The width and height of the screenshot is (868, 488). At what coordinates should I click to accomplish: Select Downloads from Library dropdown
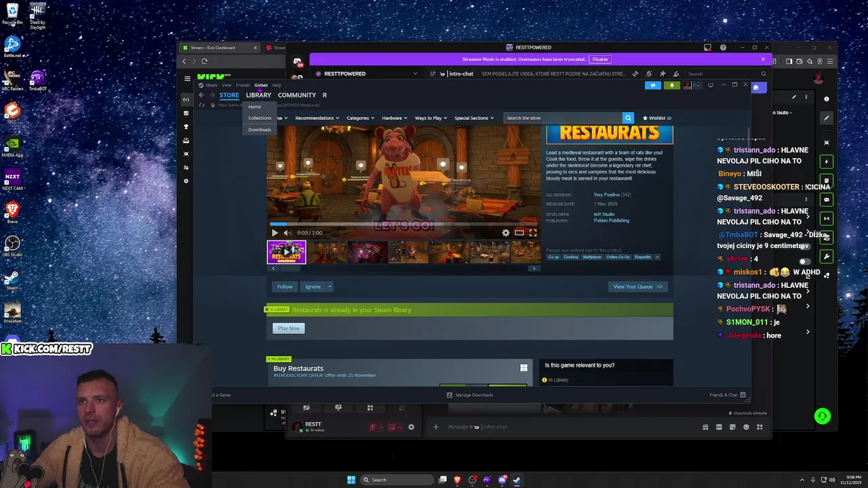(260, 129)
